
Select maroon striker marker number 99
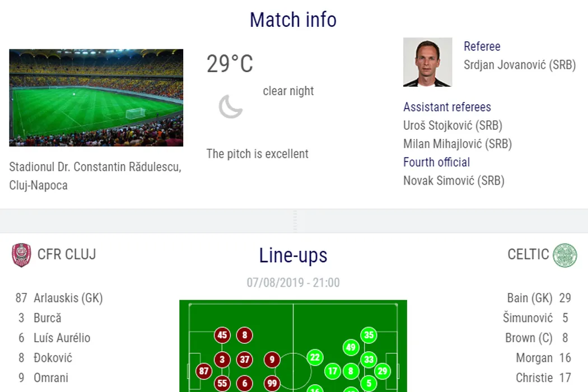tap(272, 383)
